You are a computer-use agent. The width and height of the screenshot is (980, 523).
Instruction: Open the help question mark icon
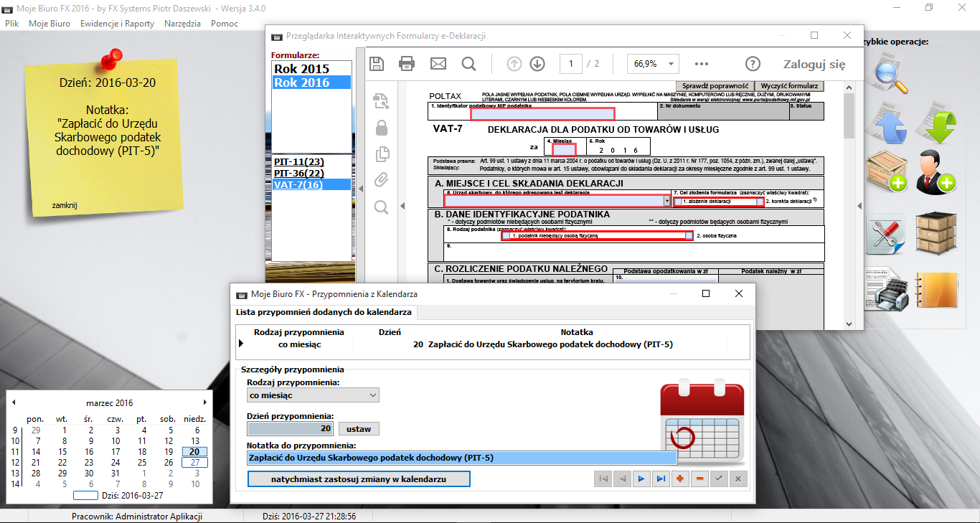tap(753, 64)
